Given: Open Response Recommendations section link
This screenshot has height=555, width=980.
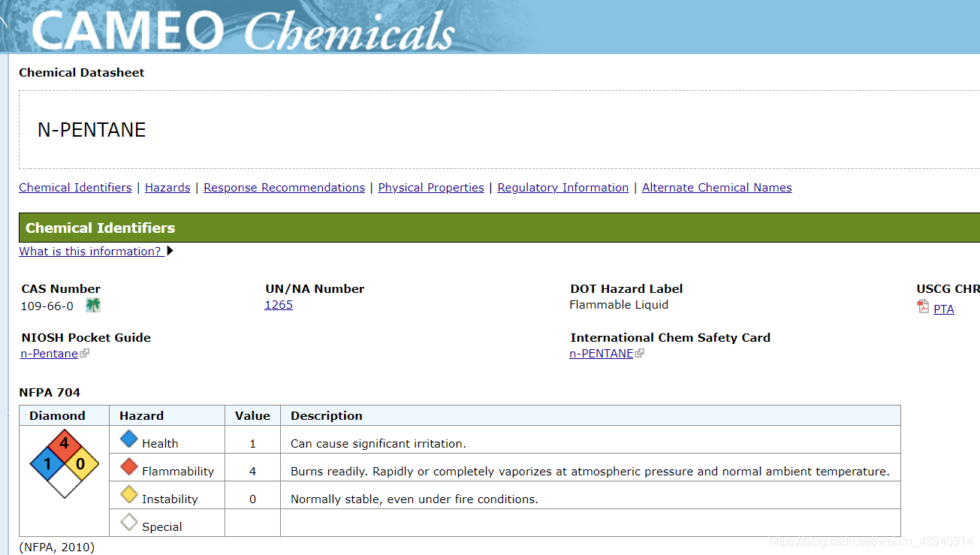Looking at the screenshot, I should 284,188.
